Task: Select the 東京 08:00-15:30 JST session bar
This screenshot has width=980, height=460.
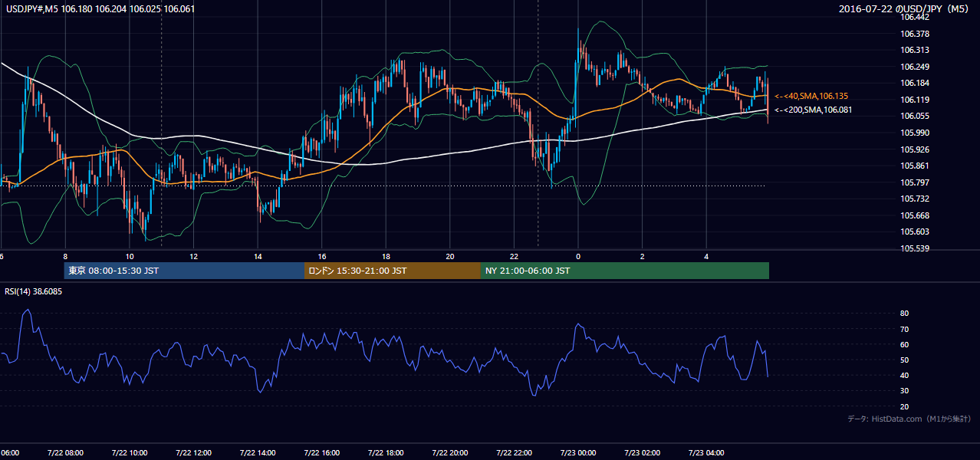Action: (184, 271)
